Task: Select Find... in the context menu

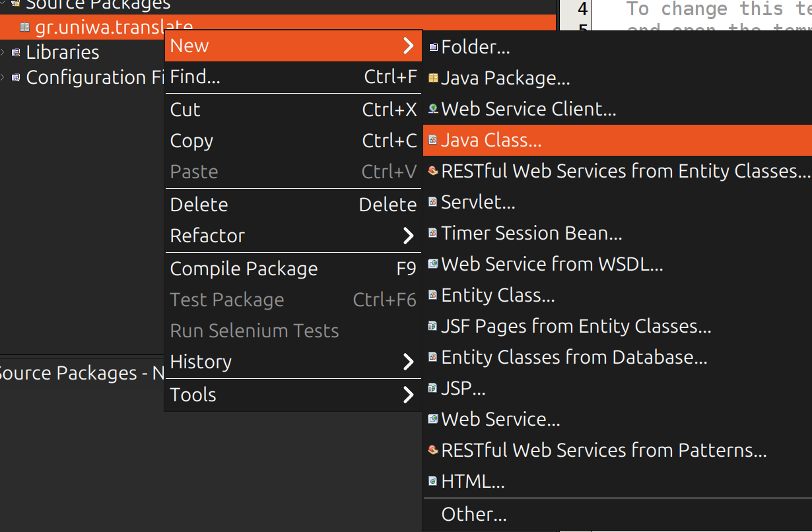Action: pyautogui.click(x=195, y=77)
